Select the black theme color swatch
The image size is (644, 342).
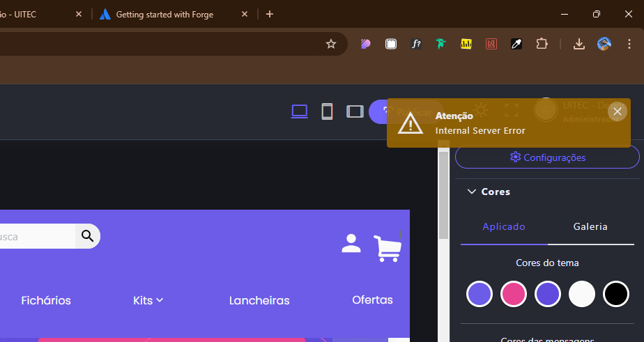click(616, 294)
